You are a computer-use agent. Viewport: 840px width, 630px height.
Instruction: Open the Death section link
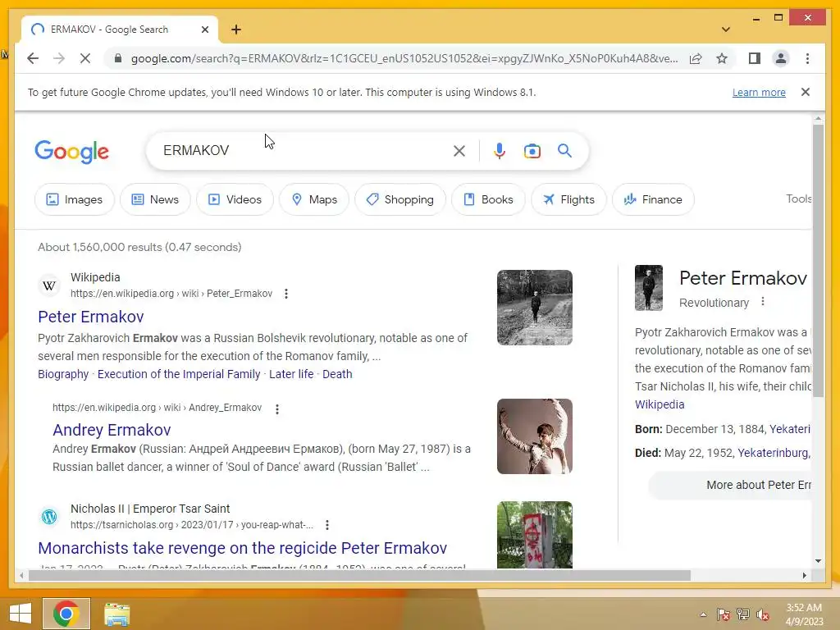[337, 374]
